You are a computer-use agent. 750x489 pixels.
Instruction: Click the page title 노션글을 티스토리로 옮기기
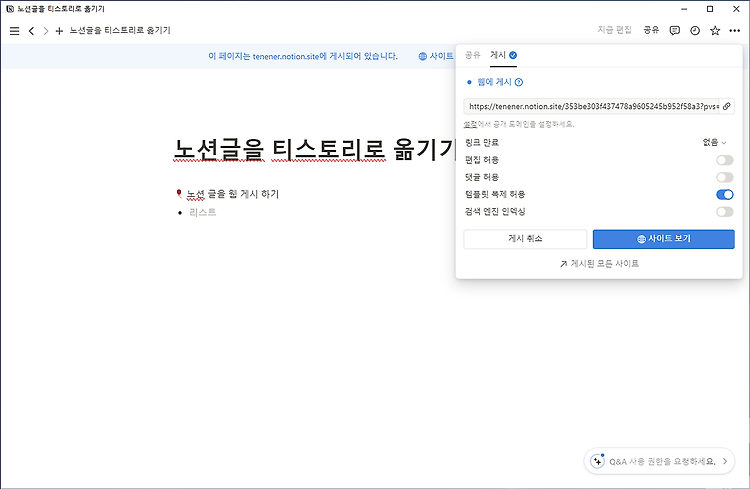pos(314,149)
